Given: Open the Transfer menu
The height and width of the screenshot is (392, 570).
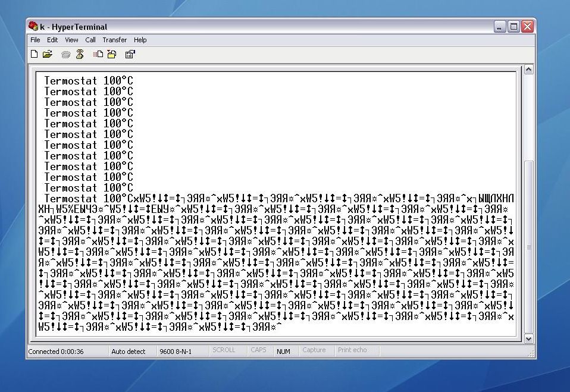Looking at the screenshot, I should pos(114,40).
